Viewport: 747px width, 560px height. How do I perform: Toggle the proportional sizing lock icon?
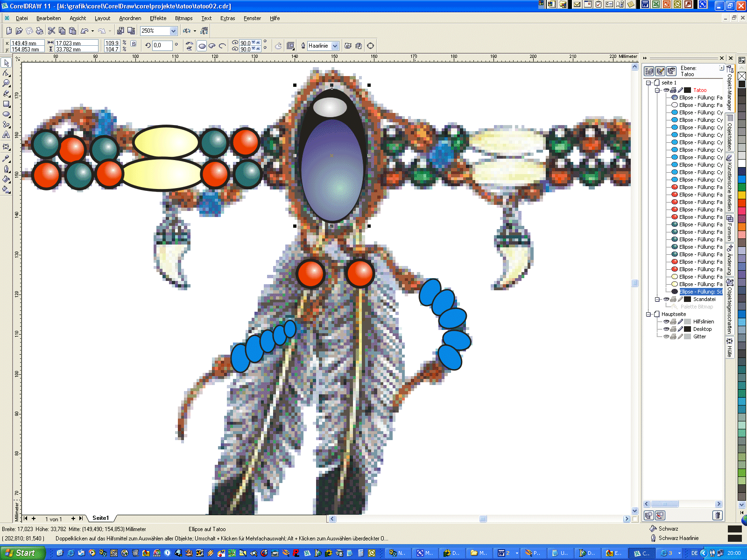134,43
